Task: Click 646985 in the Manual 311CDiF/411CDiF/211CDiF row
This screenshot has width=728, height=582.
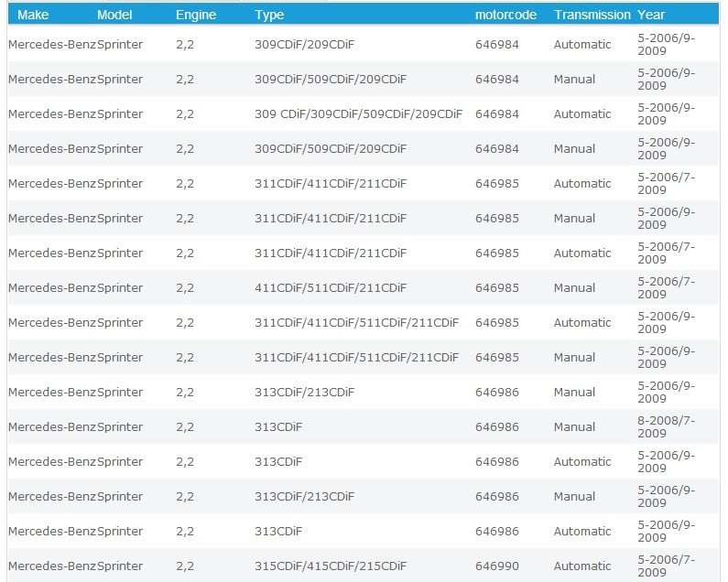Action: pyautogui.click(x=497, y=219)
